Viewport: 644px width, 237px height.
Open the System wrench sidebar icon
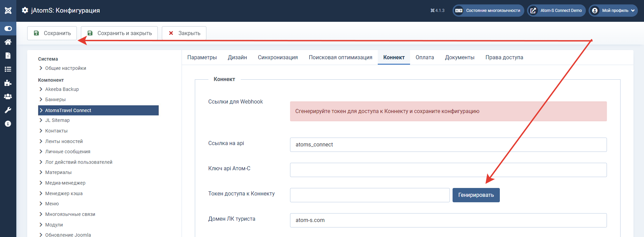click(8, 110)
